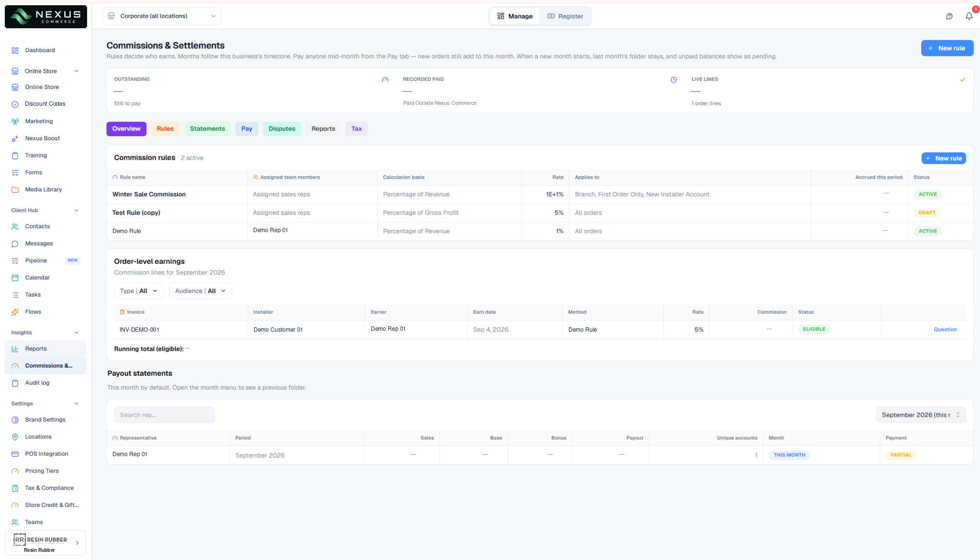This screenshot has width=980, height=560.
Task: Click the Pipeline sidebar icon
Action: [x=15, y=261]
